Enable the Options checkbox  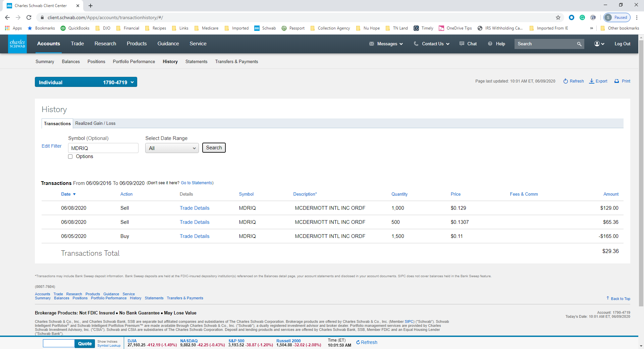tap(70, 157)
